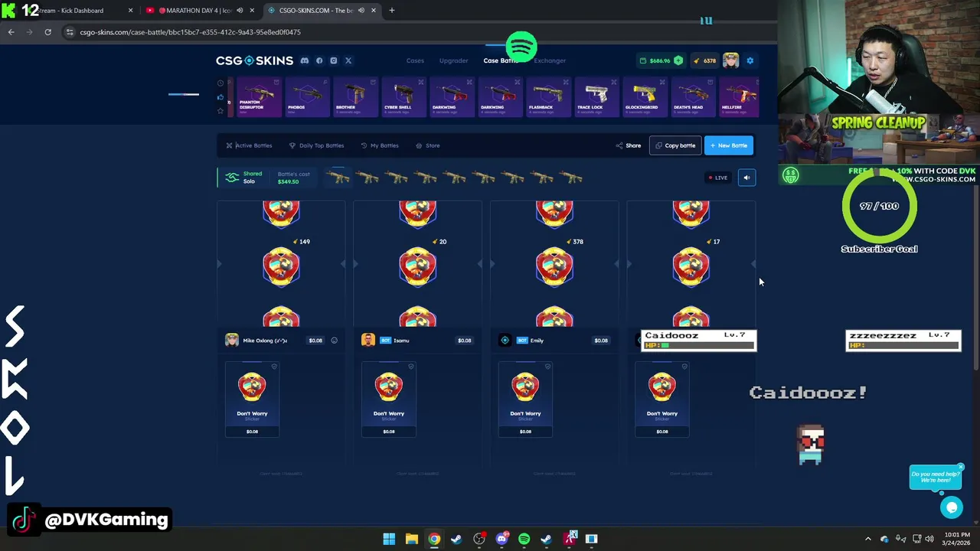Switch to Active Battles tab
Image resolution: width=980 pixels, height=551 pixels.
pos(249,145)
